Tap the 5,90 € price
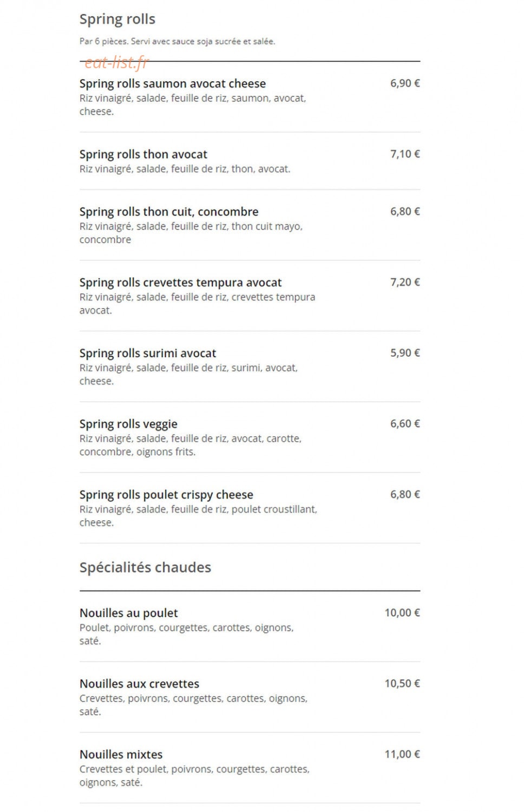This screenshot has width=524, height=812. click(405, 353)
